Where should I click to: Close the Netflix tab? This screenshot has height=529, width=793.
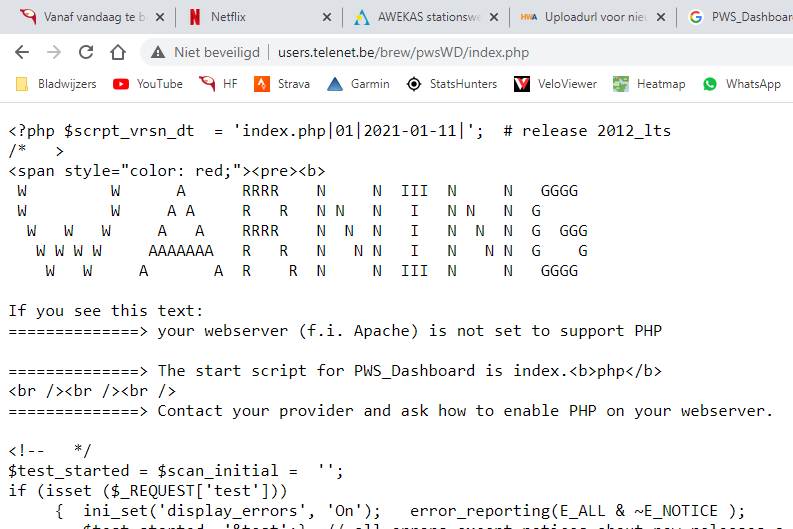[x=328, y=17]
